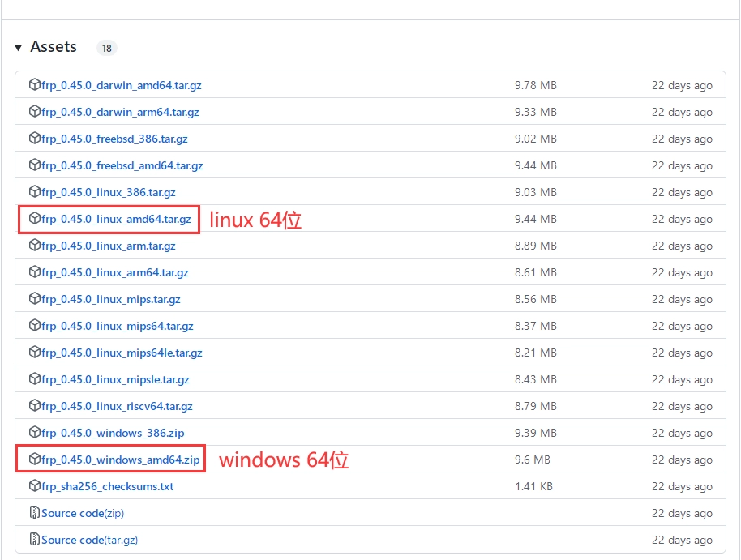Download frp_0.45.0_freebsd_386.tar.gz
741x560 pixels.
click(114, 139)
